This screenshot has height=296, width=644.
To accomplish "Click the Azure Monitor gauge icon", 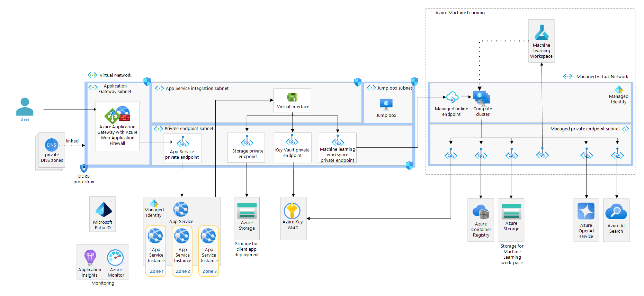I will [115, 258].
